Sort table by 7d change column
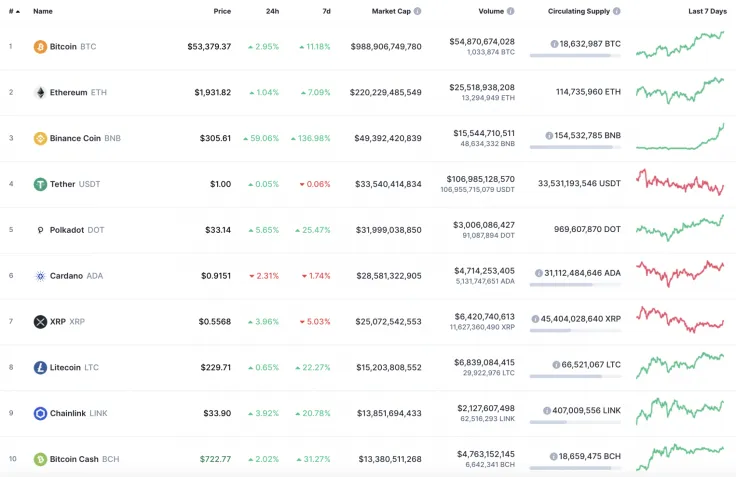Viewport: 736px width, 477px height. point(326,11)
